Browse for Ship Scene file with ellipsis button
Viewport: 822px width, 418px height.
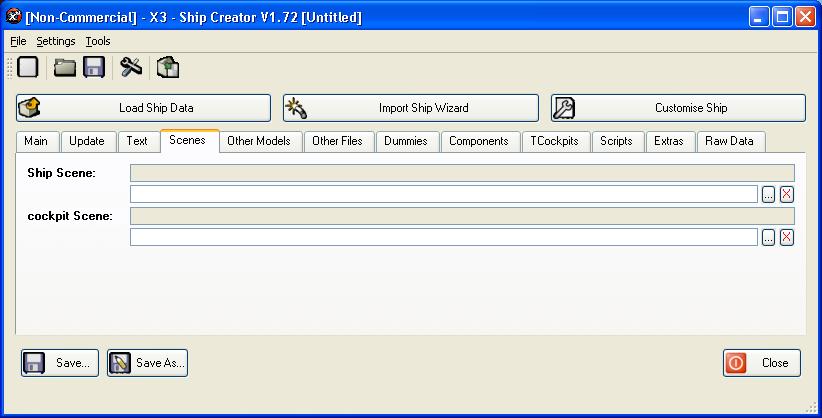click(769, 195)
